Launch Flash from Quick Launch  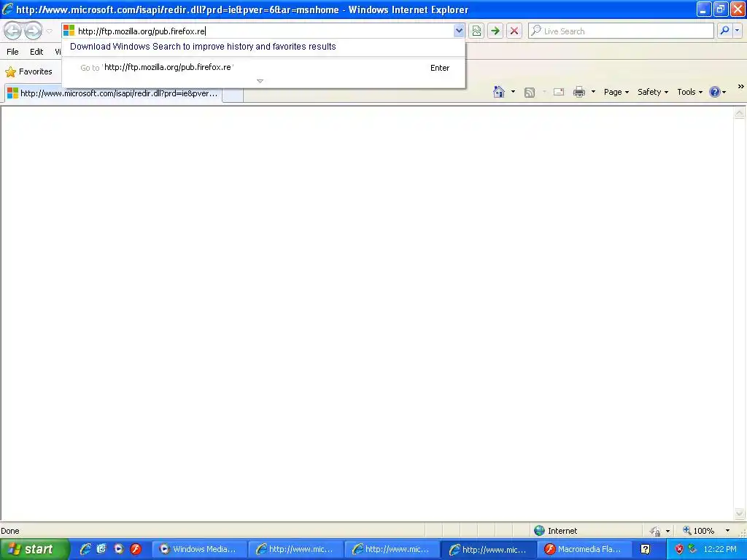[x=136, y=549]
